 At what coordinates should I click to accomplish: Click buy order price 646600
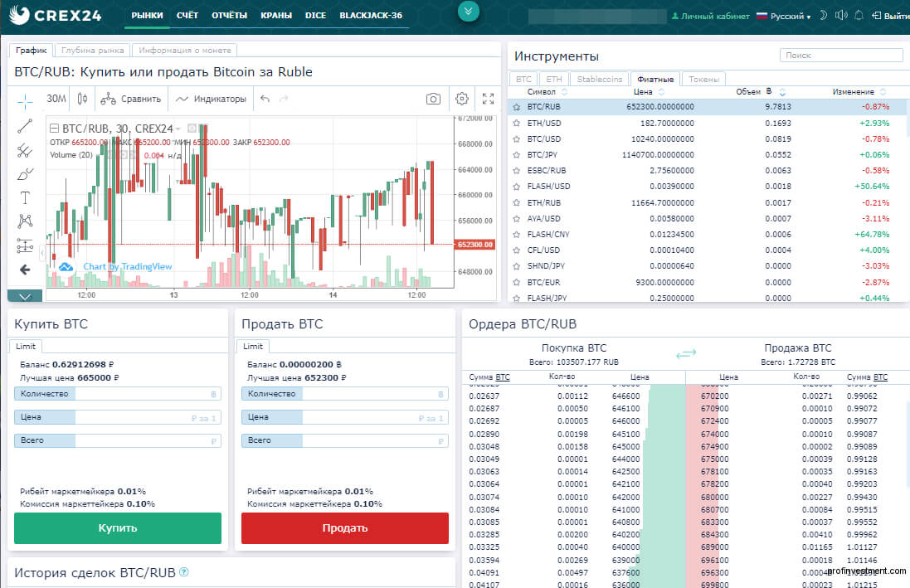pos(625,396)
